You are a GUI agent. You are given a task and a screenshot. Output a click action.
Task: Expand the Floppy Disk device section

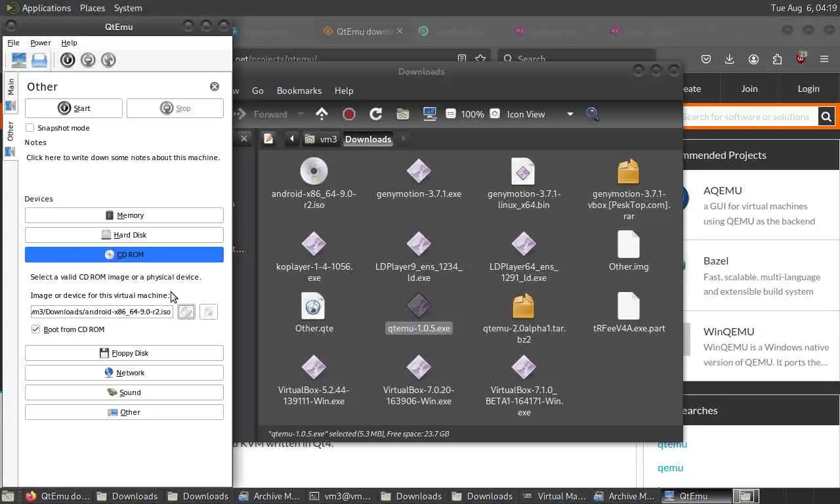(124, 353)
